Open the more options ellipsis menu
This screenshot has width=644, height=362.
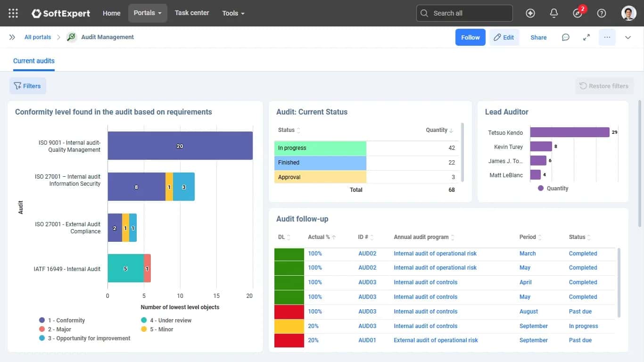(x=607, y=37)
